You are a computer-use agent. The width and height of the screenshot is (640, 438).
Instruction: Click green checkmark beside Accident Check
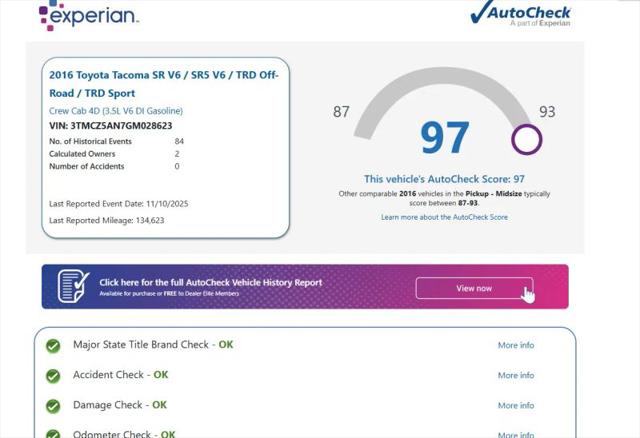pos(53,376)
